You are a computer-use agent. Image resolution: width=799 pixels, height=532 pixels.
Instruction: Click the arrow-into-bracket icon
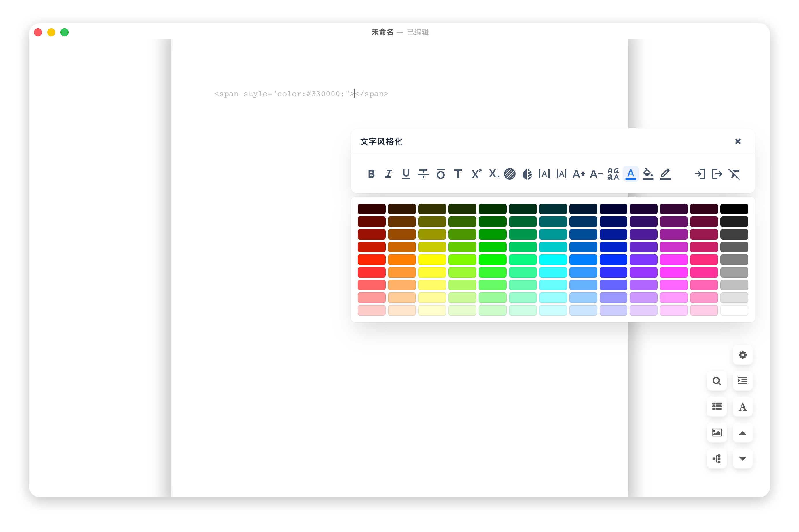pyautogui.click(x=700, y=174)
